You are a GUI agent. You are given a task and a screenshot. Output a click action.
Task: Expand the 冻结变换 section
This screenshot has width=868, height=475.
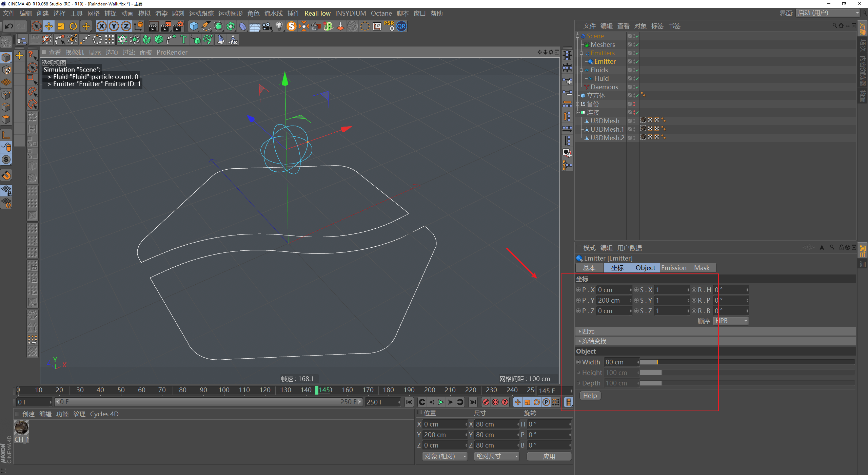(594, 341)
